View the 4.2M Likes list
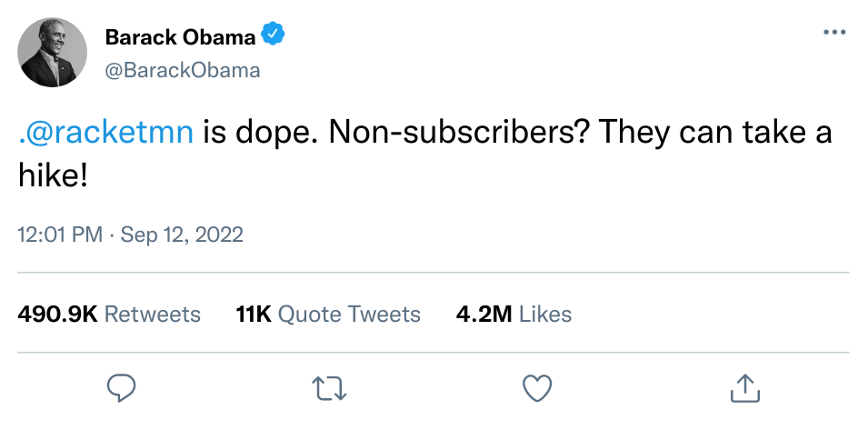The image size is (868, 440). pos(514,314)
